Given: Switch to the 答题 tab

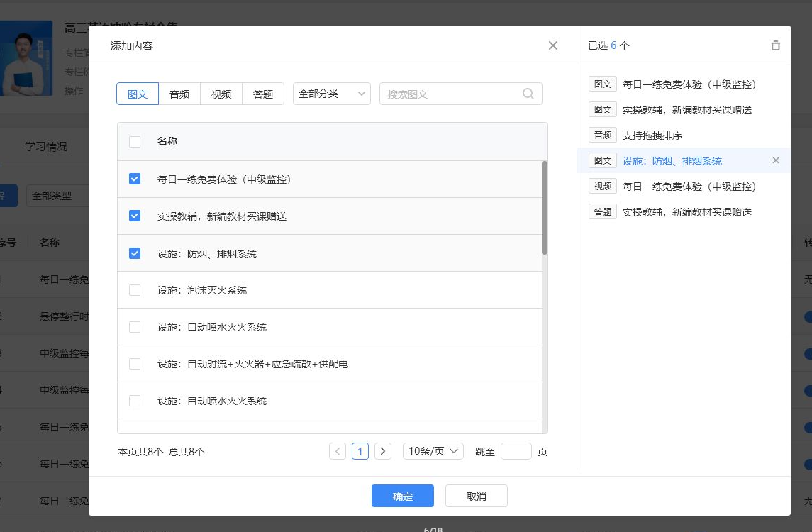Looking at the screenshot, I should pos(263,94).
